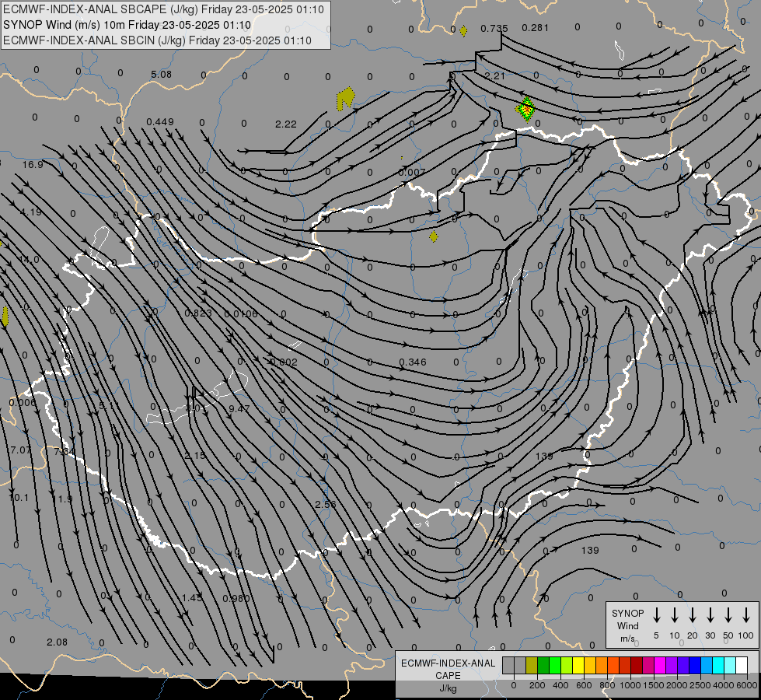This screenshot has width=761, height=700.
Task: Click the wind arrow above 5 m/s
Action: point(656,615)
